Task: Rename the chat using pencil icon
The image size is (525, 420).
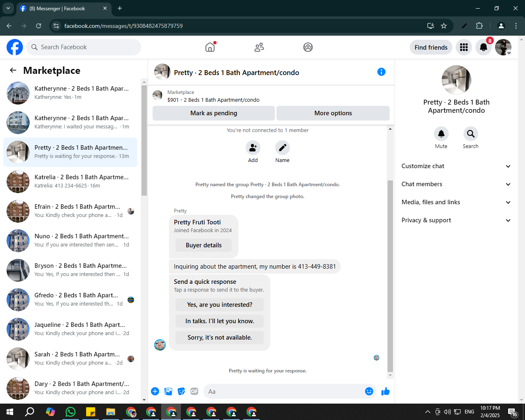Action: 283,148
